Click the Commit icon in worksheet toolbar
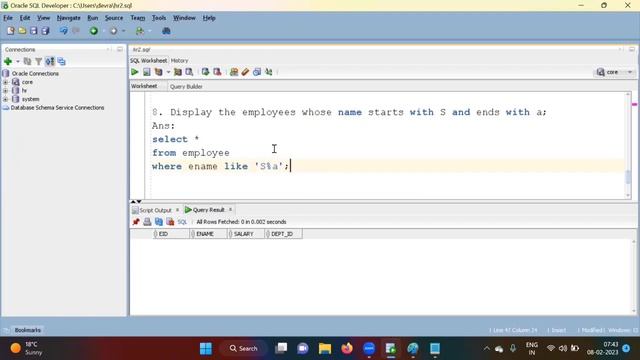 click(205, 72)
